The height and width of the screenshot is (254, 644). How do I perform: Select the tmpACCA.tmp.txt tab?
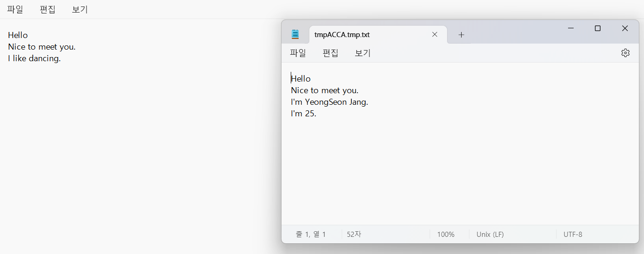tap(378, 34)
